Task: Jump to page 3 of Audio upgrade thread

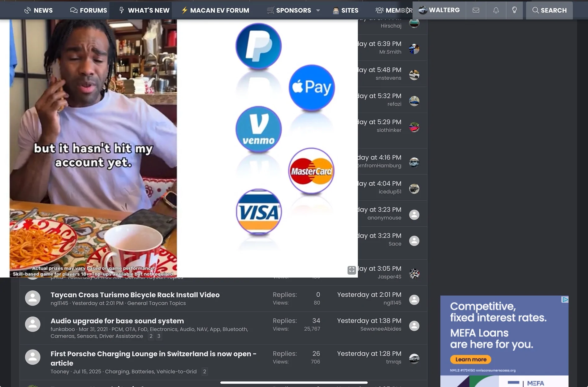Action: 159,336
